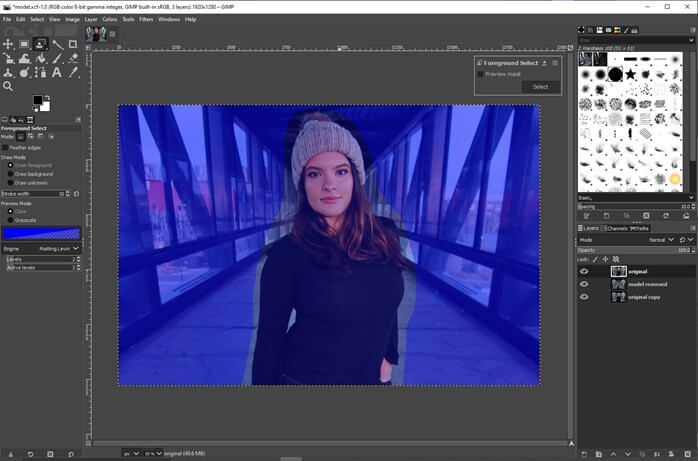Switch to the Layers tab
Viewport: 698px width, 461px height.
tap(588, 228)
